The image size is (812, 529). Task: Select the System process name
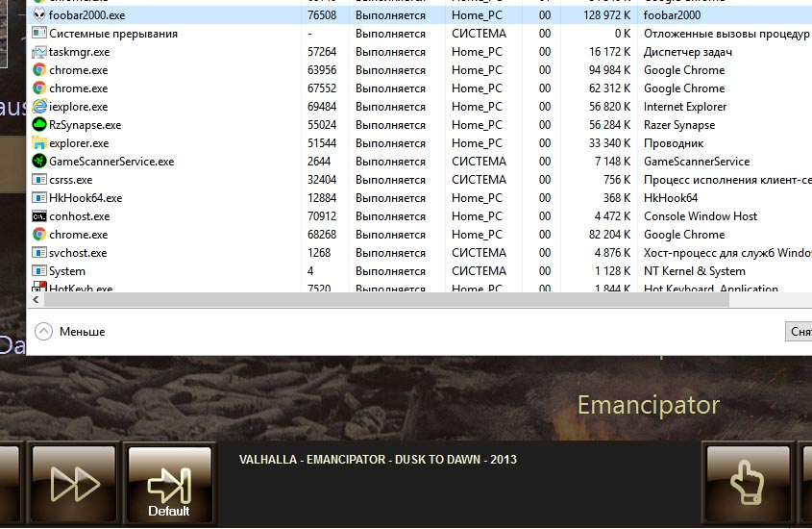click(x=67, y=271)
